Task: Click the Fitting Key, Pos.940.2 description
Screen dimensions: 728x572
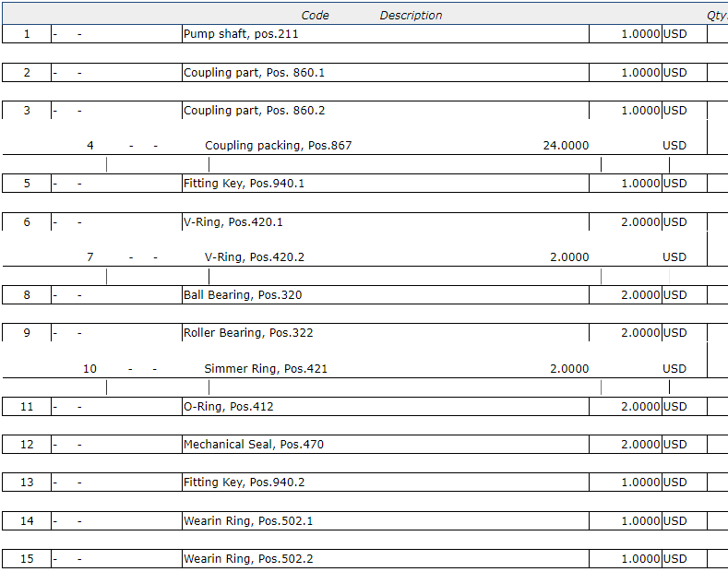Action: [244, 483]
